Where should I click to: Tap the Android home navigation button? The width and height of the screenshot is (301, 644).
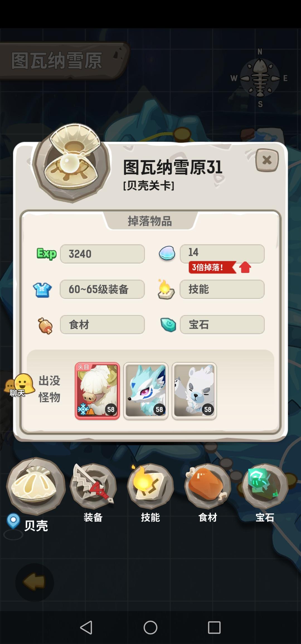151,628
